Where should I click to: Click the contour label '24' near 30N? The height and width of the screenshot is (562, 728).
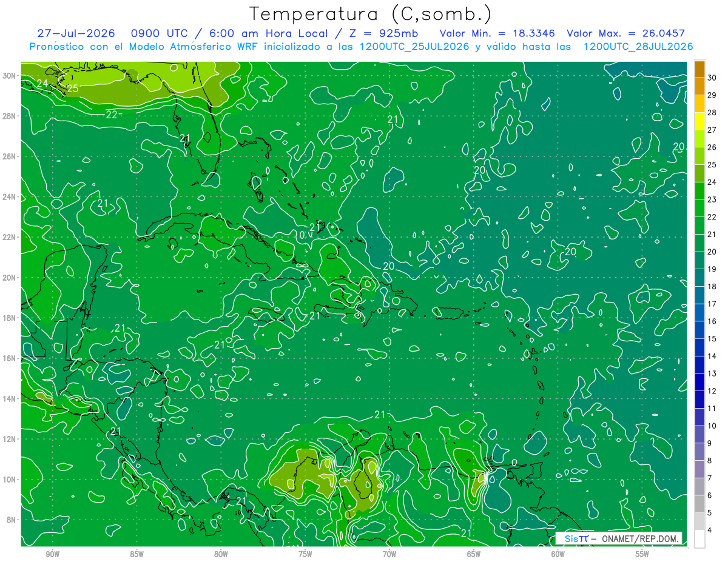[x=42, y=83]
